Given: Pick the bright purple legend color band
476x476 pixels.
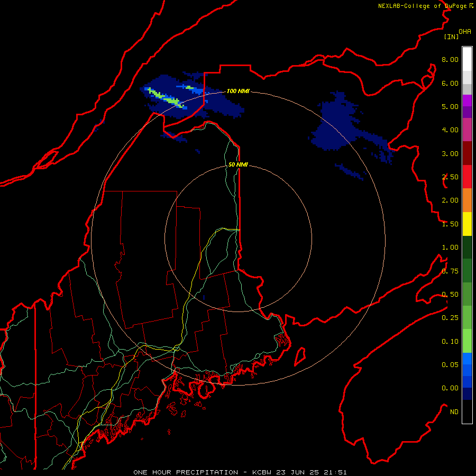Looking at the screenshot, I should point(467,100).
